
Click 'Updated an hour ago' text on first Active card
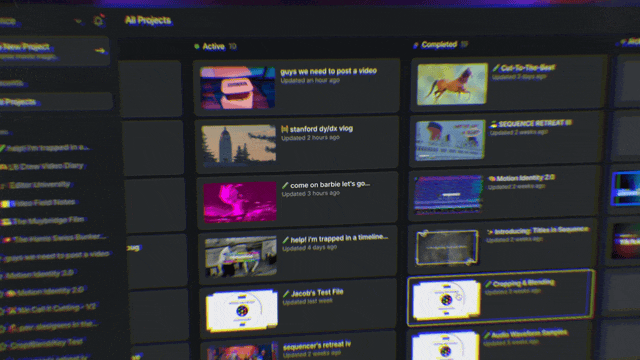click(310, 80)
